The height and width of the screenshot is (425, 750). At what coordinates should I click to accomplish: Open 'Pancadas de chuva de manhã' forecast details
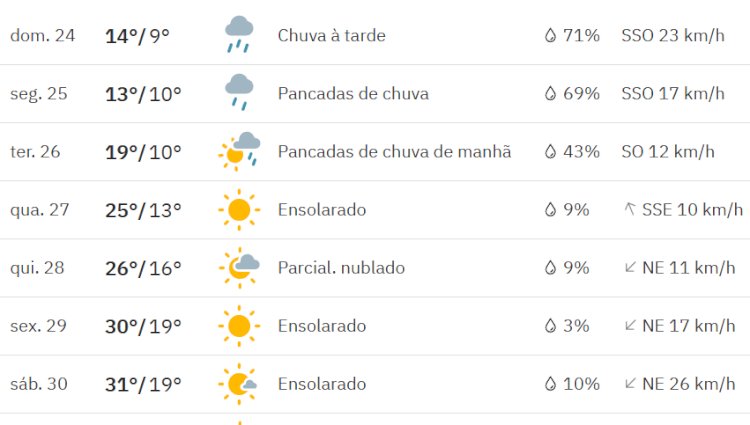[394, 152]
